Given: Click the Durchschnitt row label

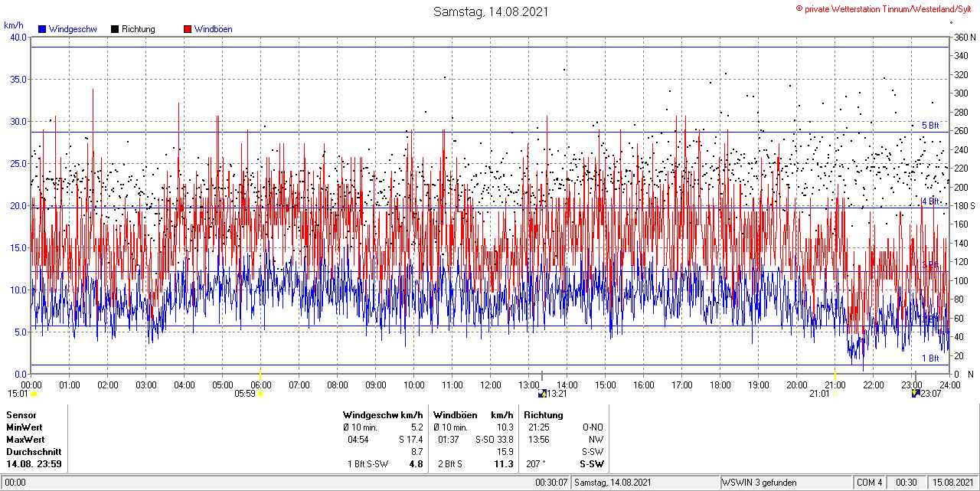Looking at the screenshot, I should [33, 452].
